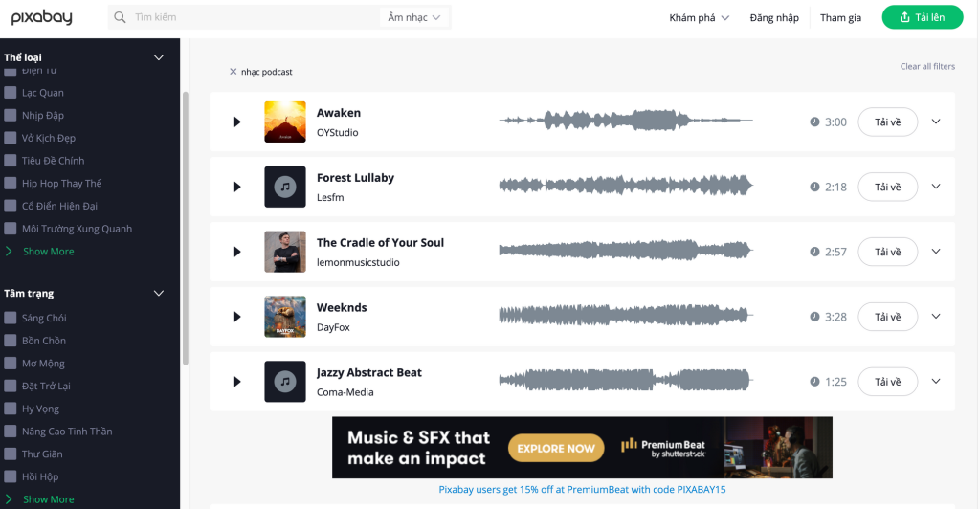This screenshot has height=509, width=980.
Task: Click the Tải lên upload button
Action: (923, 17)
